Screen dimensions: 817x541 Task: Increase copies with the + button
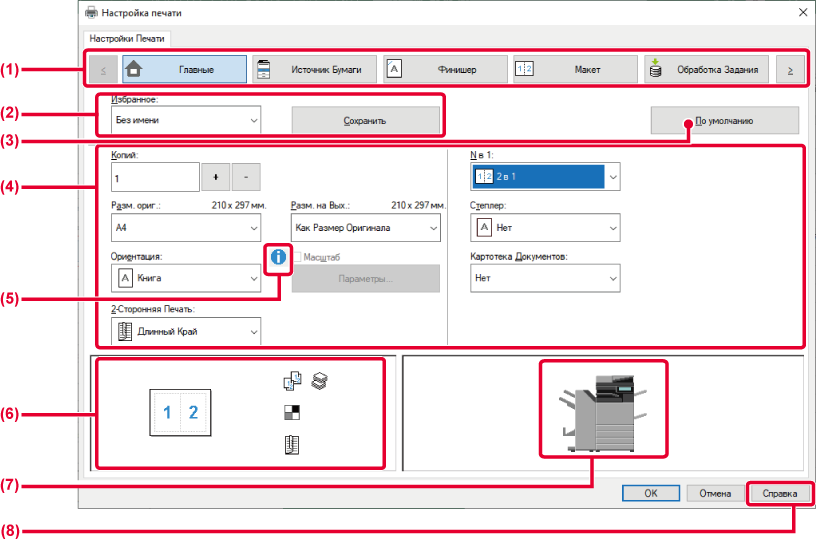point(216,177)
